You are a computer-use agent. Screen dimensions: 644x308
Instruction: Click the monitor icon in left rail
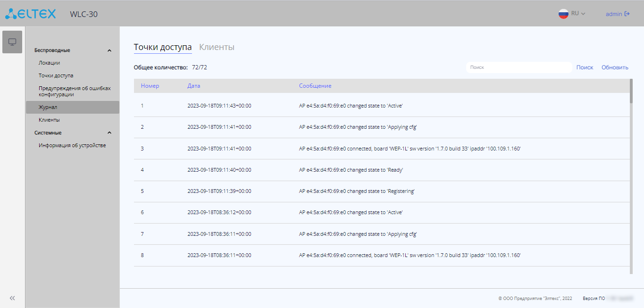(12, 42)
